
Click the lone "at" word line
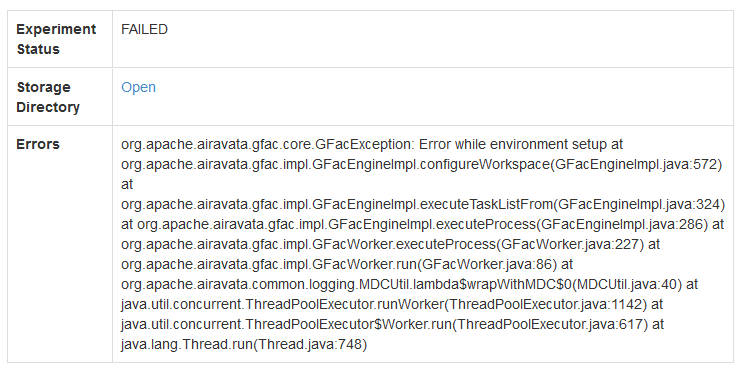point(127,184)
